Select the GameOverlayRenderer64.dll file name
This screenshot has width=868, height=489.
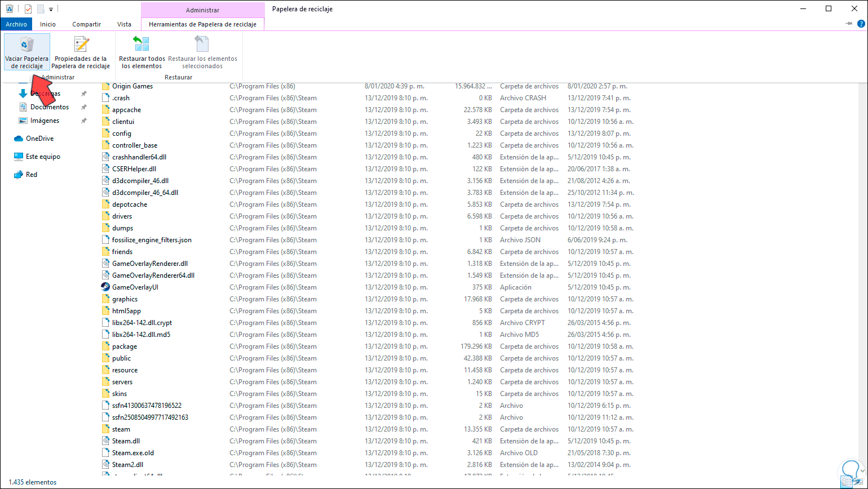coord(153,275)
